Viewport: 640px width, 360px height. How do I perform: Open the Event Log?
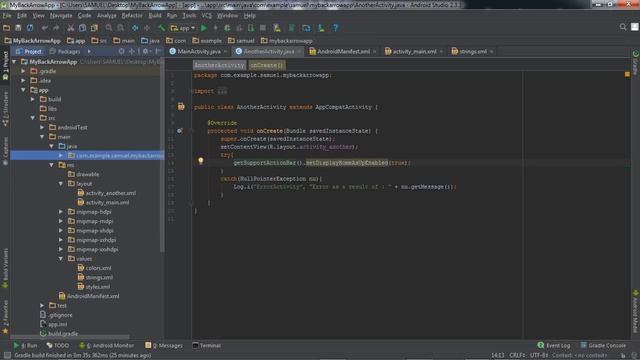click(x=554, y=345)
